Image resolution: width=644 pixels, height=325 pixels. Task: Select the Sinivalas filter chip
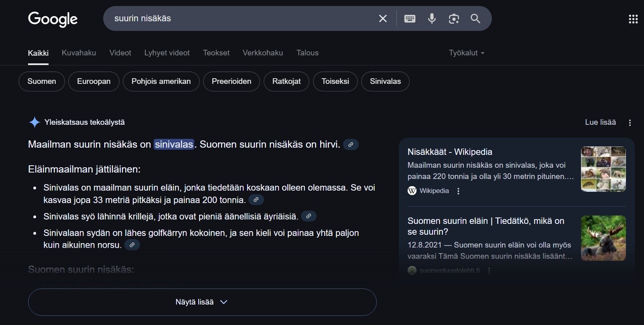386,81
